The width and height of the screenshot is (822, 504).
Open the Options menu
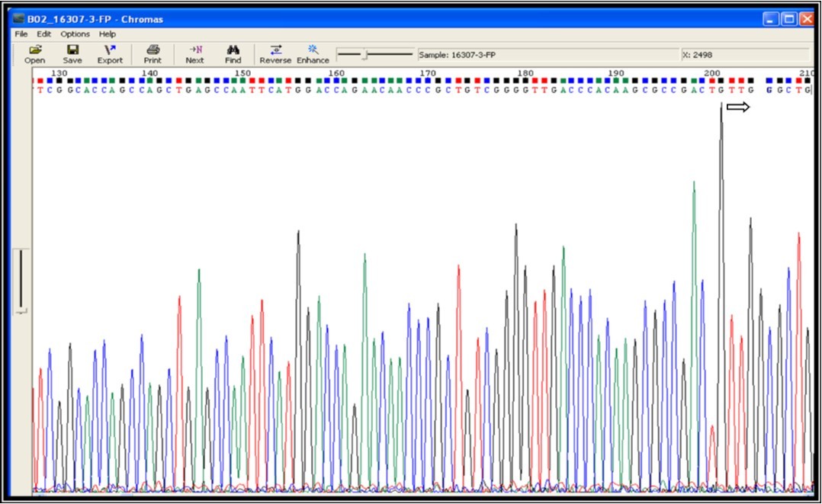pos(74,34)
